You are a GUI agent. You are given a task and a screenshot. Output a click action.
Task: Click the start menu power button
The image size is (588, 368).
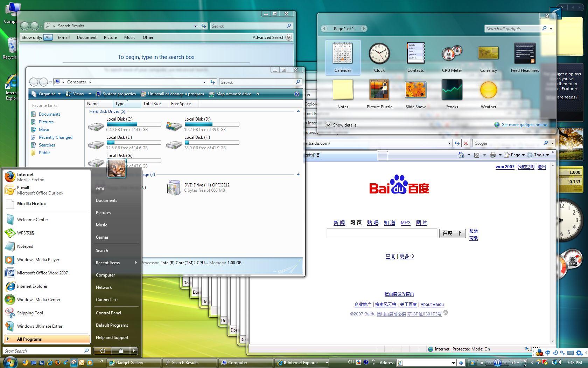[x=103, y=351]
